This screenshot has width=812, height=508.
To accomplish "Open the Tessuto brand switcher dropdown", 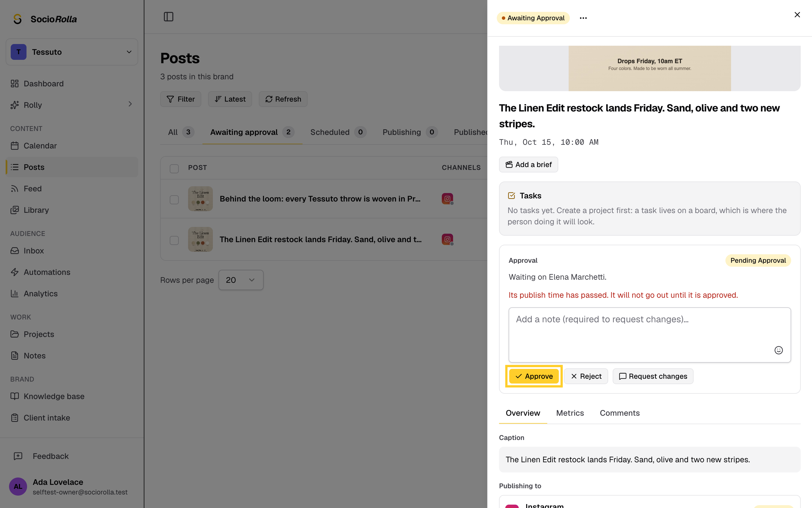I will click(72, 52).
